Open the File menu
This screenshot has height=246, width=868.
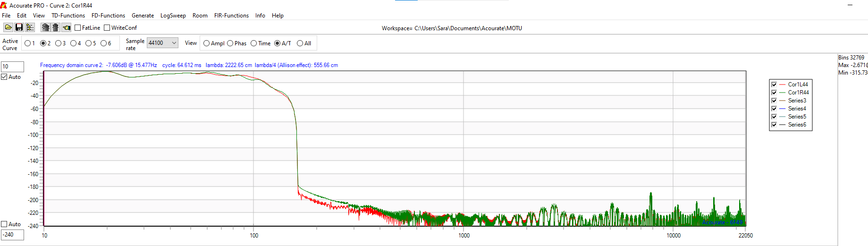click(x=6, y=16)
